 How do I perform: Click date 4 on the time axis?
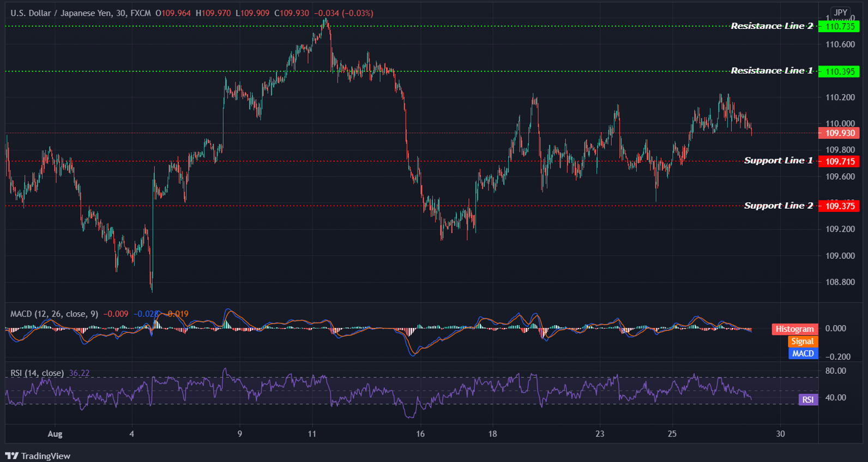[131, 434]
